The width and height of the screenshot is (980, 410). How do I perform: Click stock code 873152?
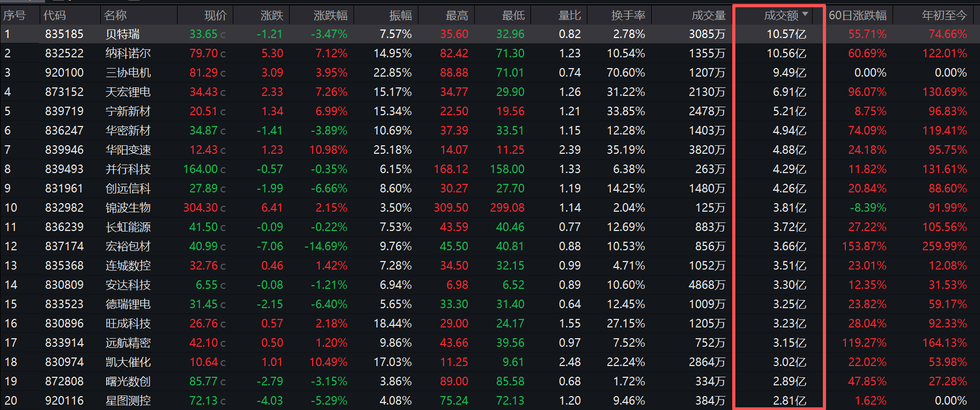pos(64,92)
